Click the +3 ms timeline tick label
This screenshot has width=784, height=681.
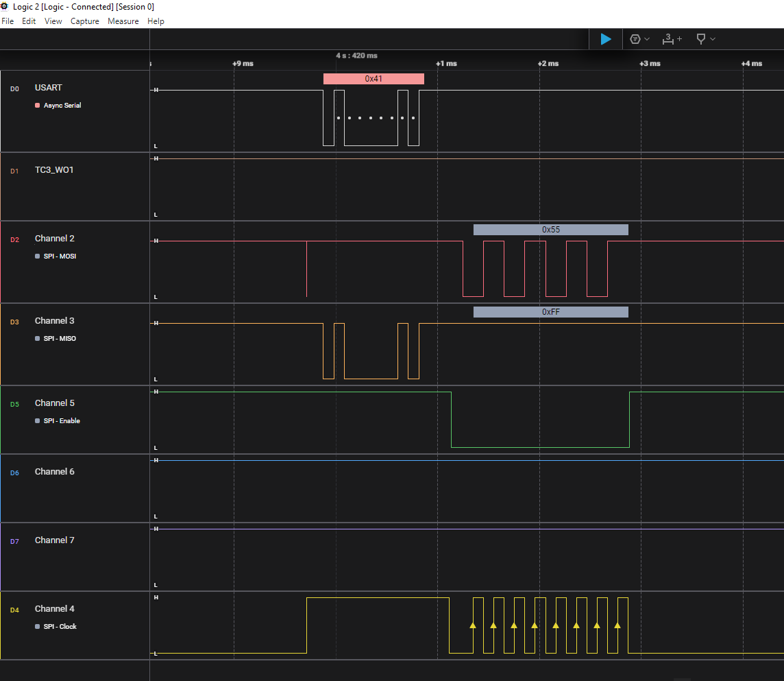point(650,64)
